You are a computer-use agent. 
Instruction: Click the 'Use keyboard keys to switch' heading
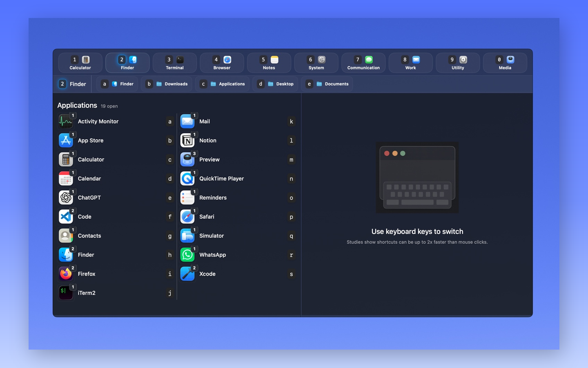pyautogui.click(x=417, y=231)
